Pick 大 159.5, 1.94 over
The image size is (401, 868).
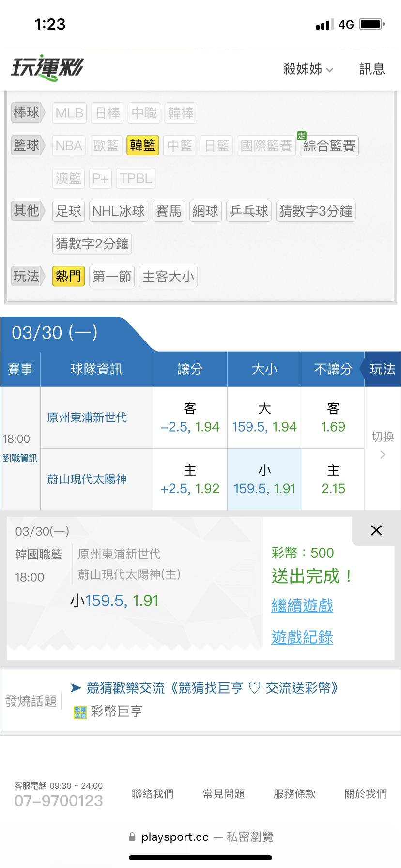264,418
